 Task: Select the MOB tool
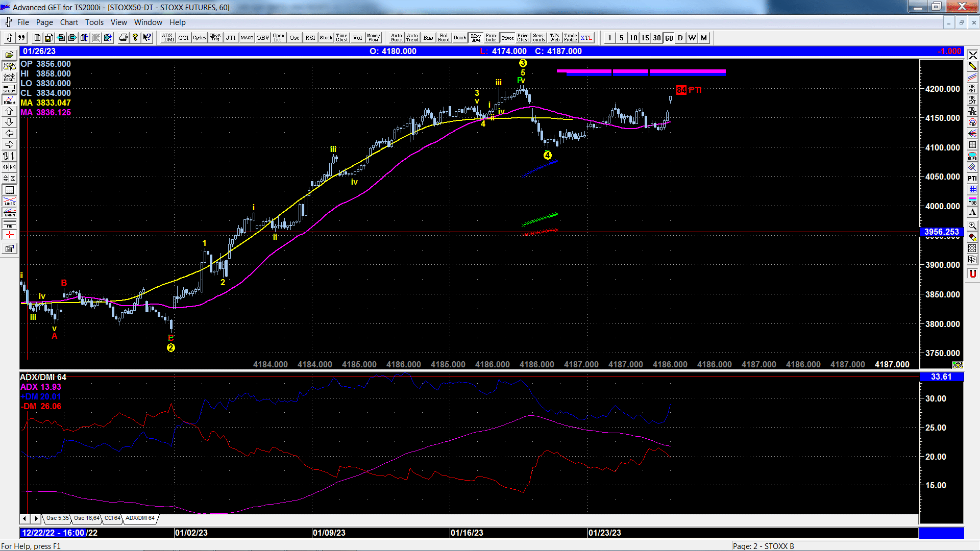tap(972, 201)
